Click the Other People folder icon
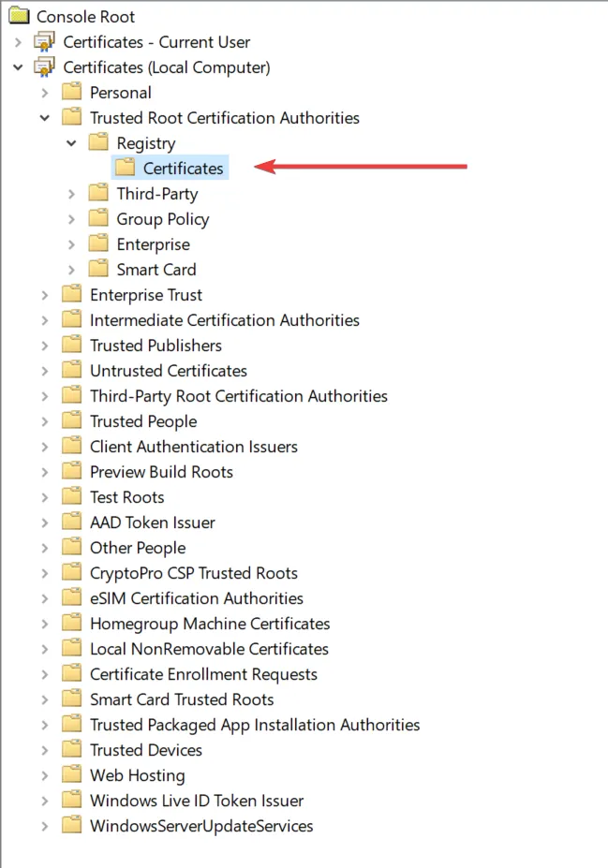This screenshot has height=868, width=608. pos(71,547)
